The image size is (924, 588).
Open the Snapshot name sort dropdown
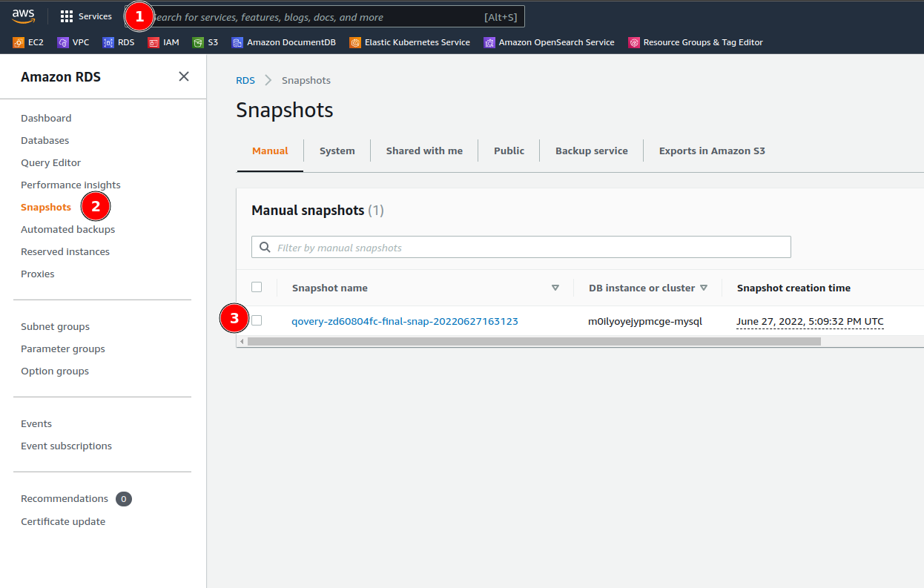click(555, 288)
